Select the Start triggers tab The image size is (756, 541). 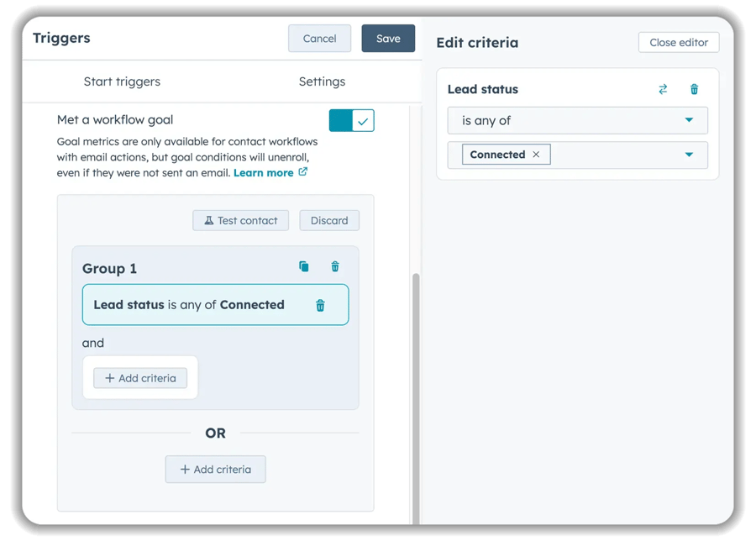point(122,81)
